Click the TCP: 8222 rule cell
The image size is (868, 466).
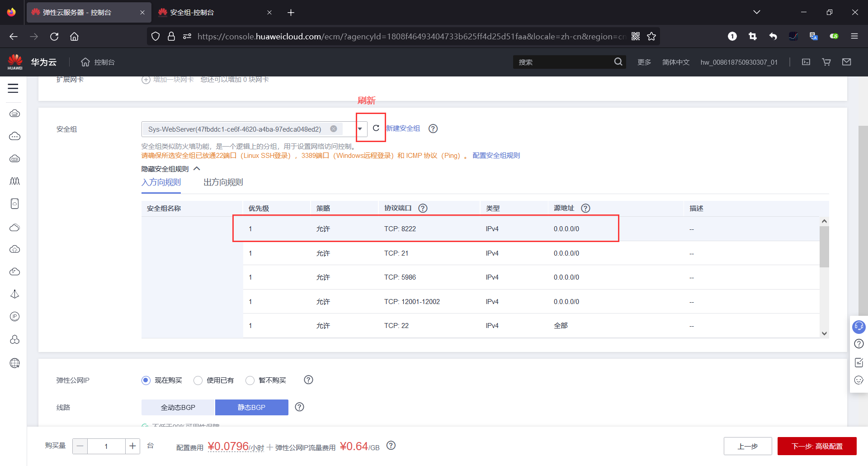[x=400, y=229]
